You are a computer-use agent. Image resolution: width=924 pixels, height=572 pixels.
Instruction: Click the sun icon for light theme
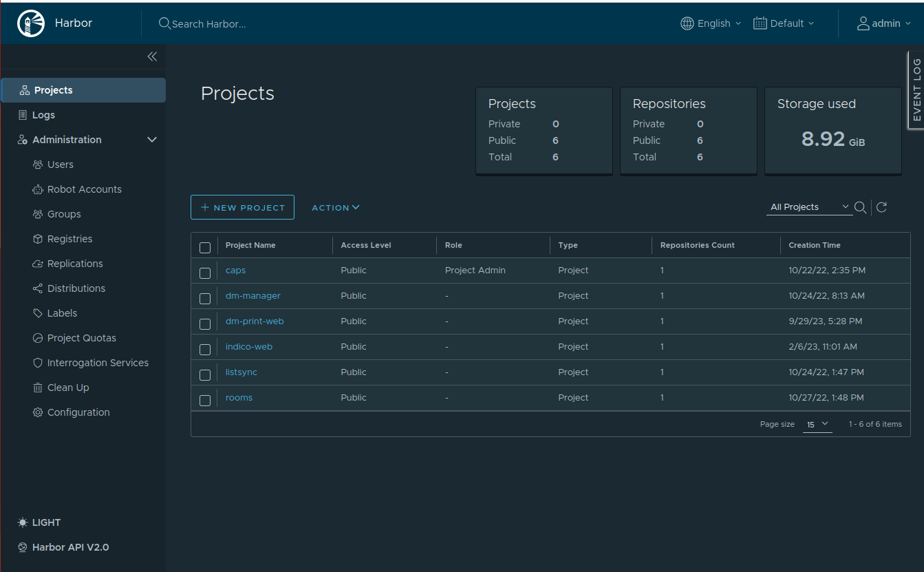[x=23, y=522]
